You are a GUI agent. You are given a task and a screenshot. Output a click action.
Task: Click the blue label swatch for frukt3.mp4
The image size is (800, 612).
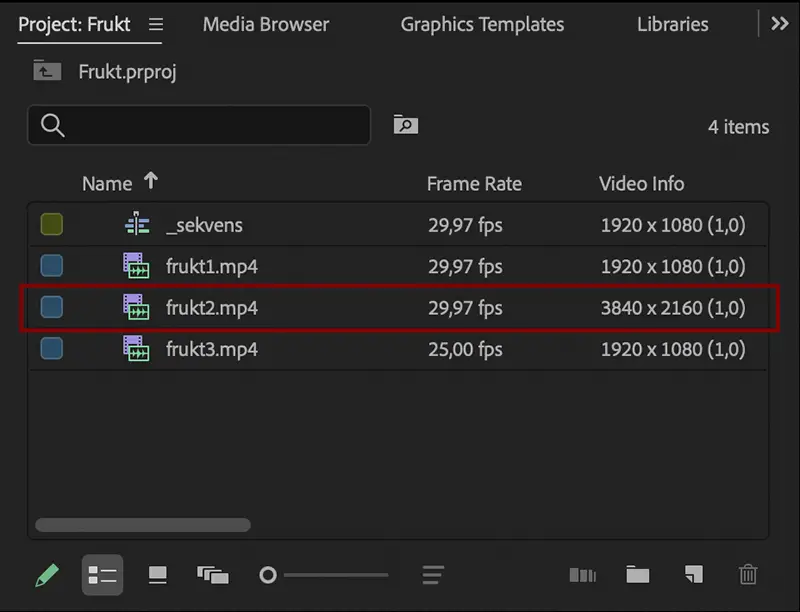(x=52, y=348)
